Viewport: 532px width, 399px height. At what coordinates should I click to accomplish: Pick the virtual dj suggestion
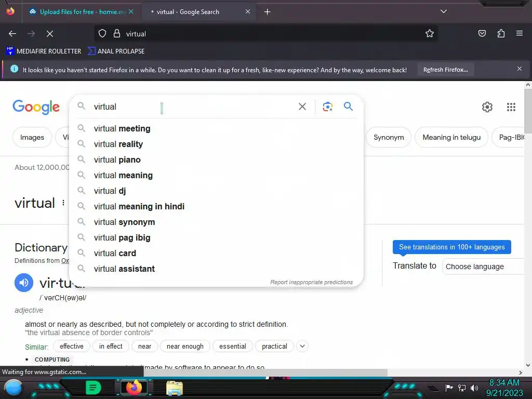pyautogui.click(x=216, y=191)
